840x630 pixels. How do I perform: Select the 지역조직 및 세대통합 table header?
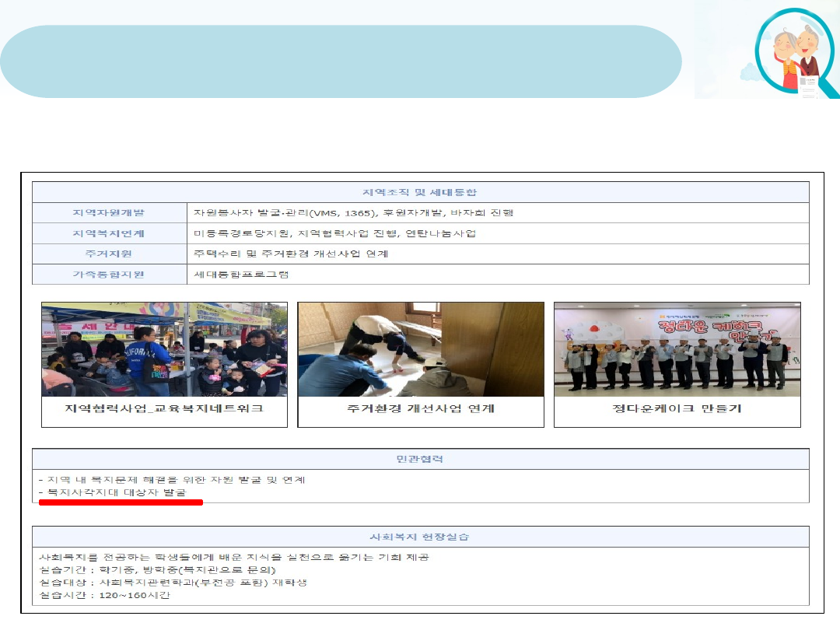pyautogui.click(x=420, y=192)
